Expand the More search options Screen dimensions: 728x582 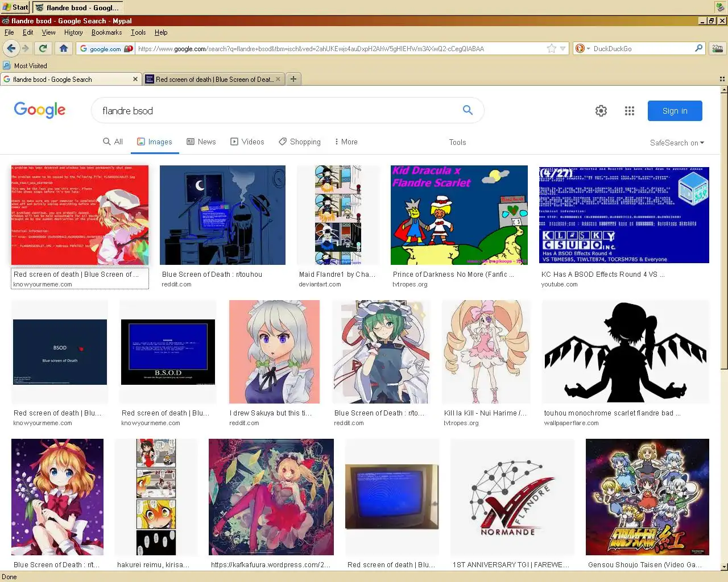tap(346, 142)
